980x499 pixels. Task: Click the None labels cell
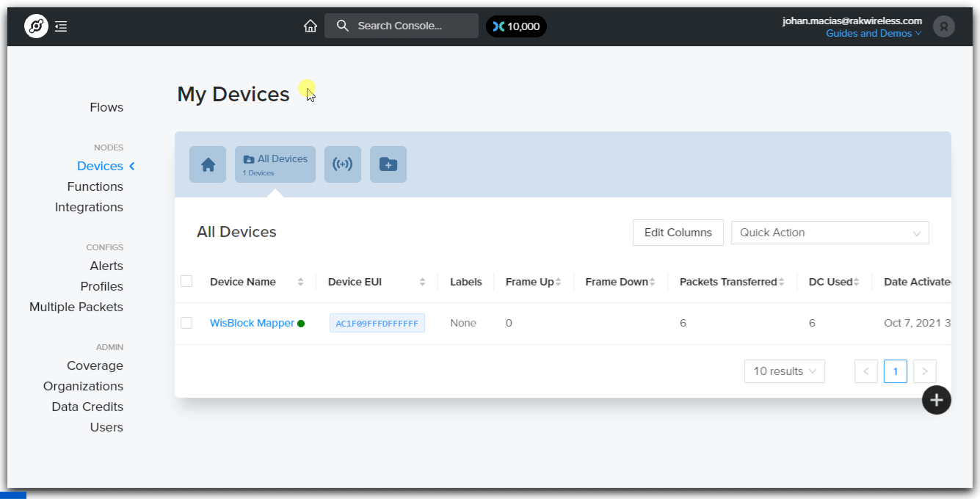tap(463, 324)
